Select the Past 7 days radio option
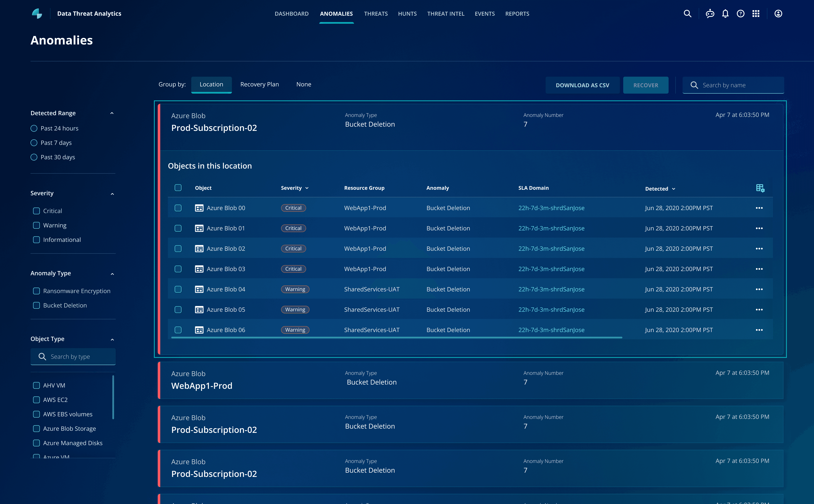The height and width of the screenshot is (504, 814). [34, 143]
